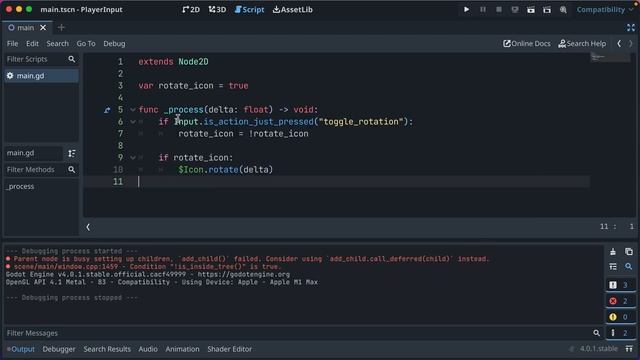Screen dimensions: 640x360
Task: Open Online Docs
Action: (x=527, y=43)
